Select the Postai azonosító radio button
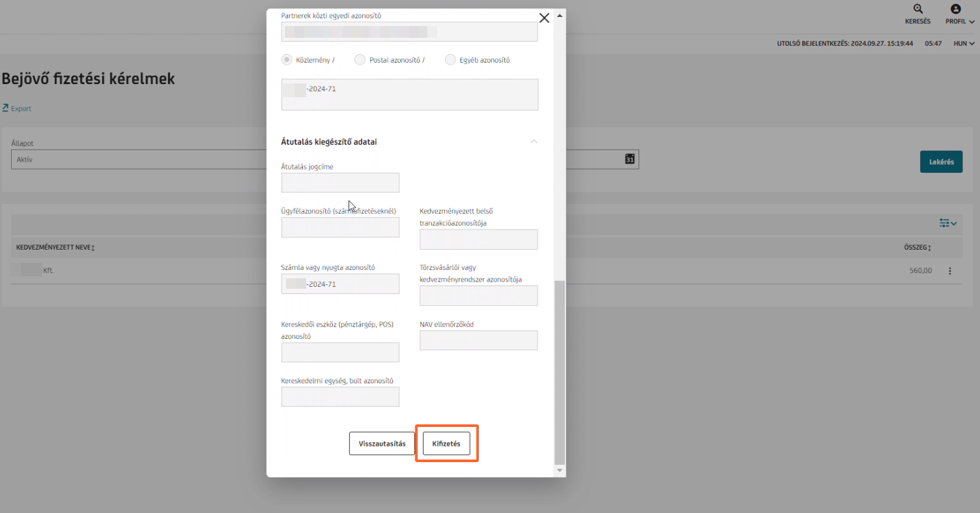Viewport: 980px width, 513px height. tap(360, 60)
